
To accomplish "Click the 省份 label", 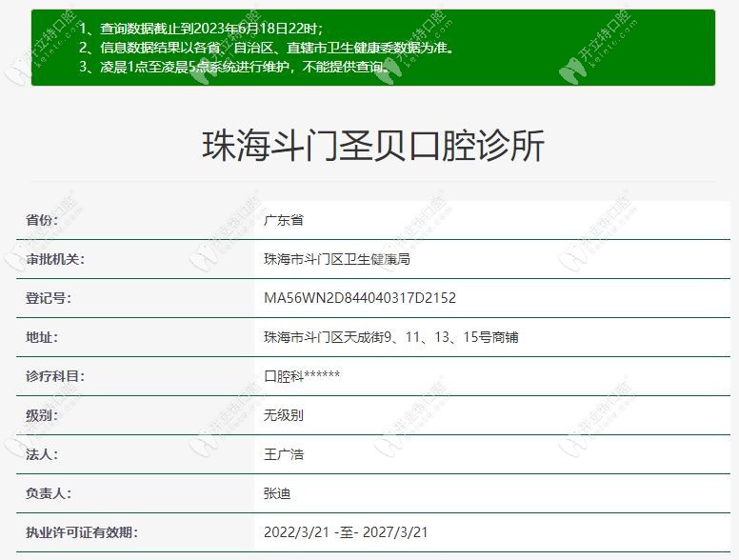I will click(42, 220).
